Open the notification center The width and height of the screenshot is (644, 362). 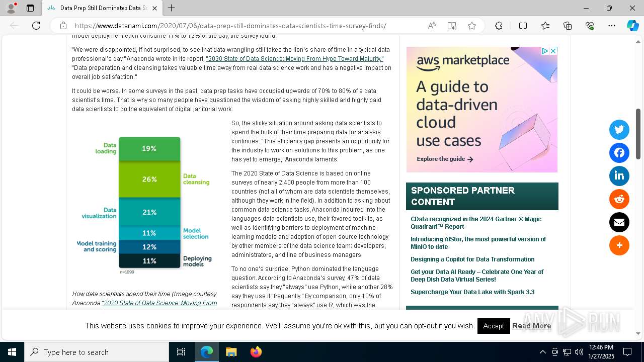point(627,352)
